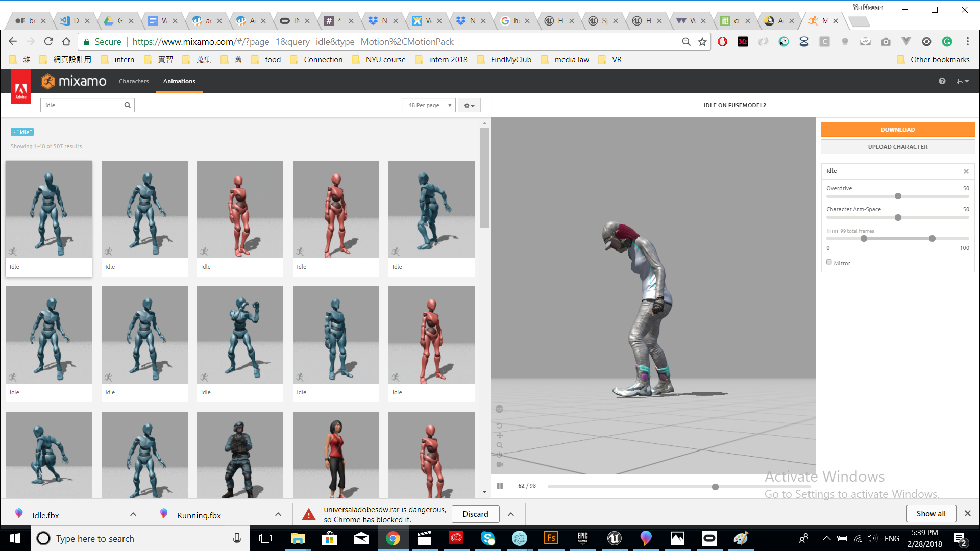980x551 pixels.
Task: Click the camera follow video icon
Action: 499,464
